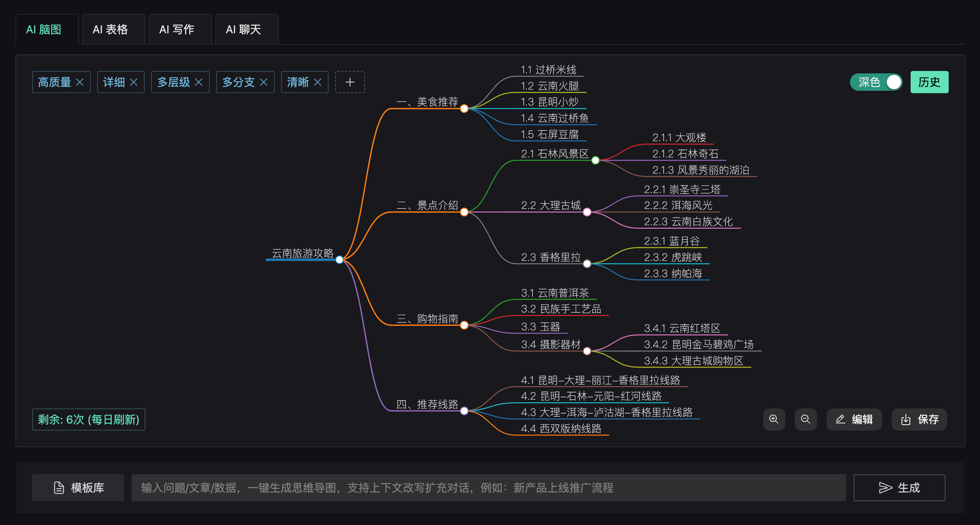
Task: Select the 1.2 云南火腿 node
Action: coord(550,86)
